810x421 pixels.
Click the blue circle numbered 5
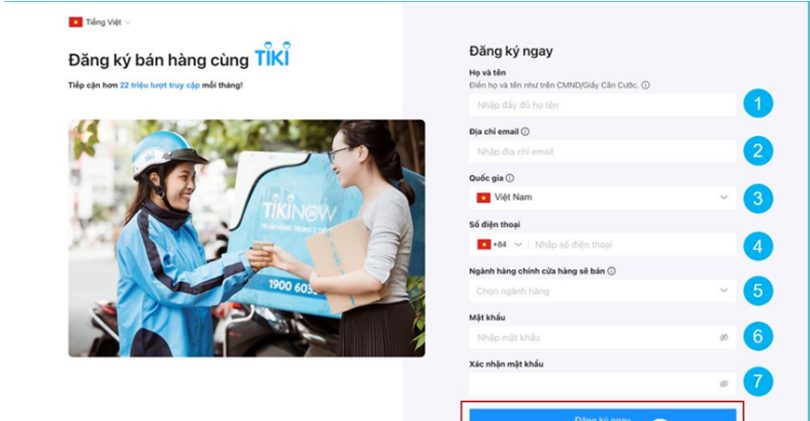(x=758, y=290)
